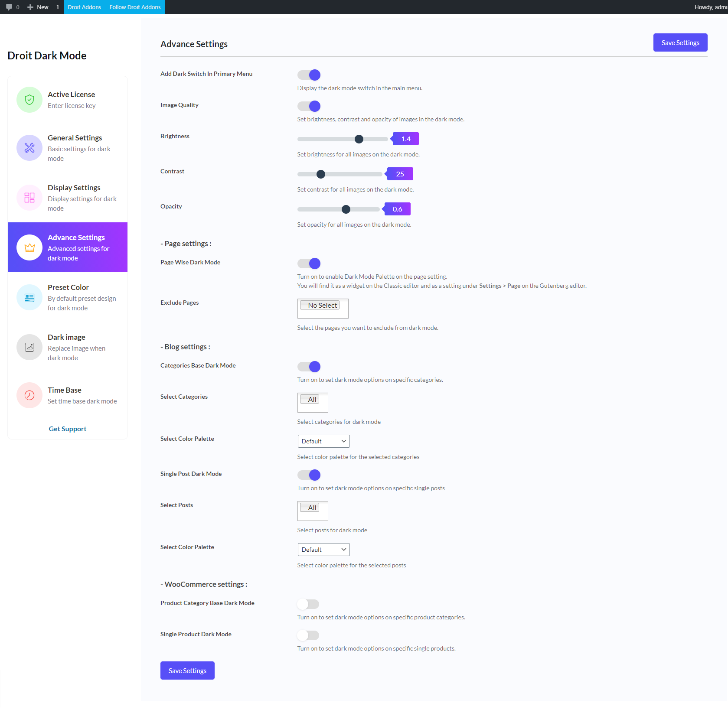Enable Single Product Dark Mode switch

pyautogui.click(x=308, y=635)
